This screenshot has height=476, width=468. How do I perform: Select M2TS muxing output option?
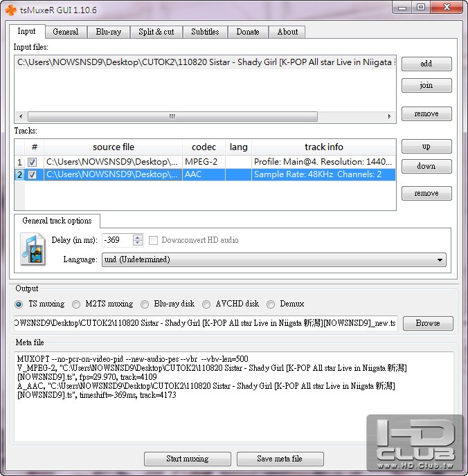click(x=76, y=304)
